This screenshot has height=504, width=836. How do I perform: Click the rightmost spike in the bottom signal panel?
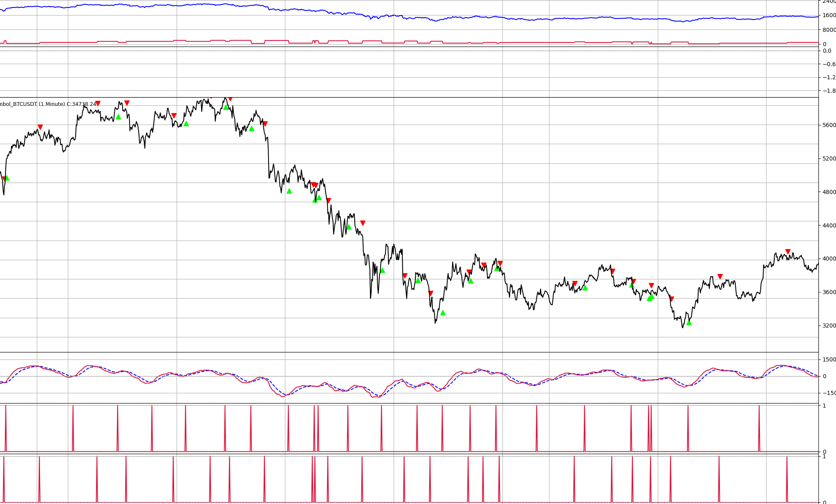click(787, 479)
